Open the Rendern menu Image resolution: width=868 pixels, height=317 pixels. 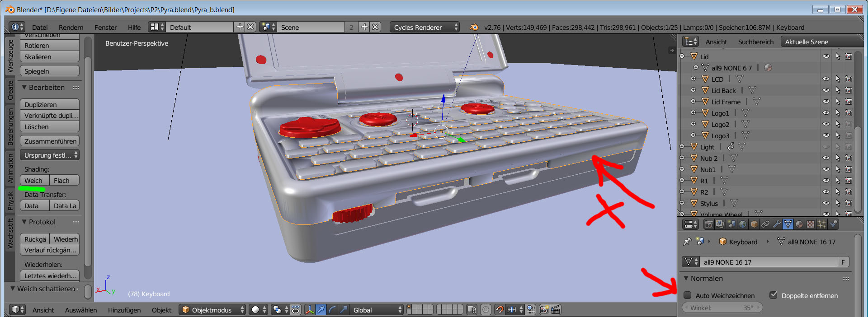click(x=71, y=28)
